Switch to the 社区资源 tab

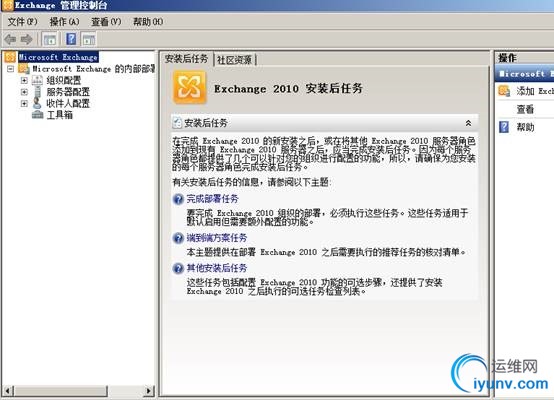coord(235,60)
